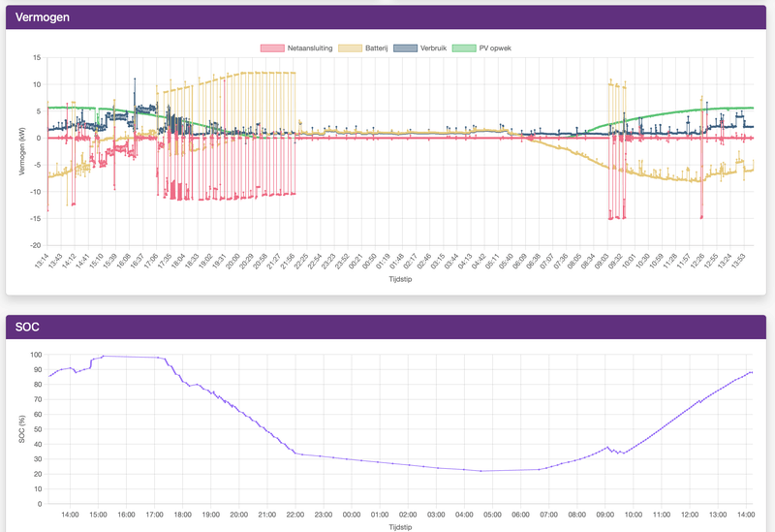Click the Vermogen (kW) y-axis title
775x532 pixels.
point(21,151)
